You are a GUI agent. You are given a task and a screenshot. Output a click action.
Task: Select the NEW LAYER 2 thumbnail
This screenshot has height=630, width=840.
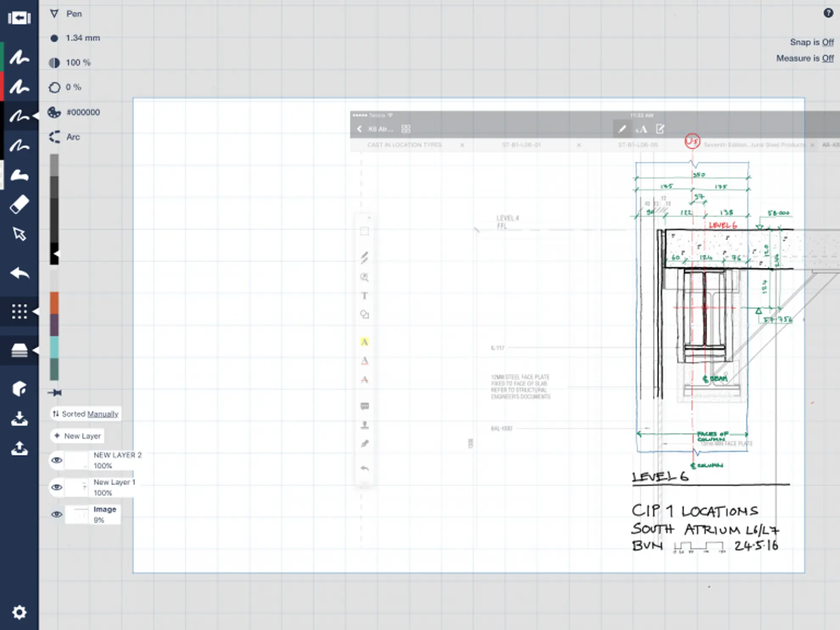77,460
